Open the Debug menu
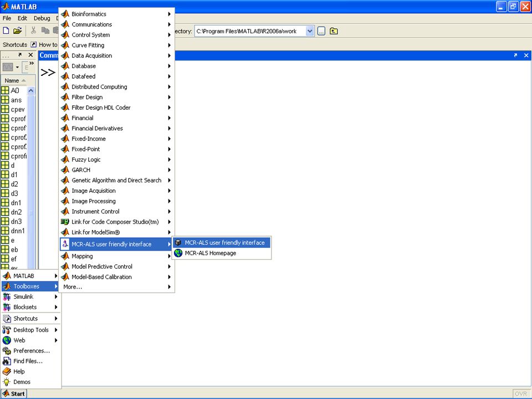 [x=42, y=18]
